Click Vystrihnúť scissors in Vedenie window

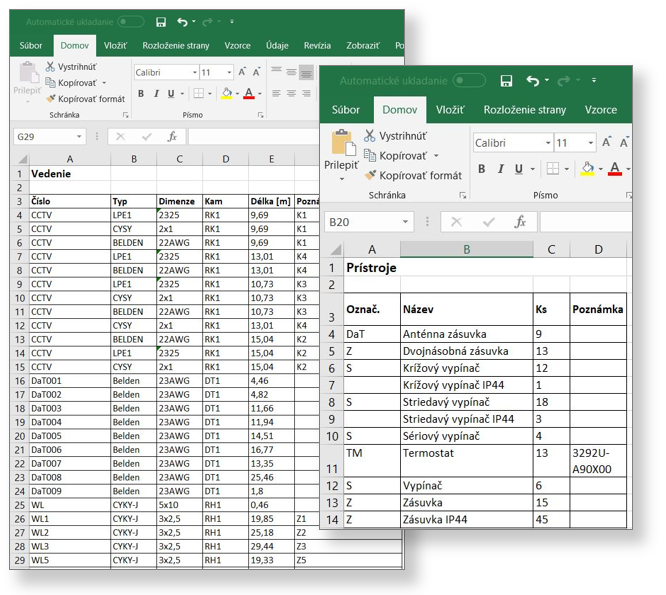pyautogui.click(x=50, y=67)
